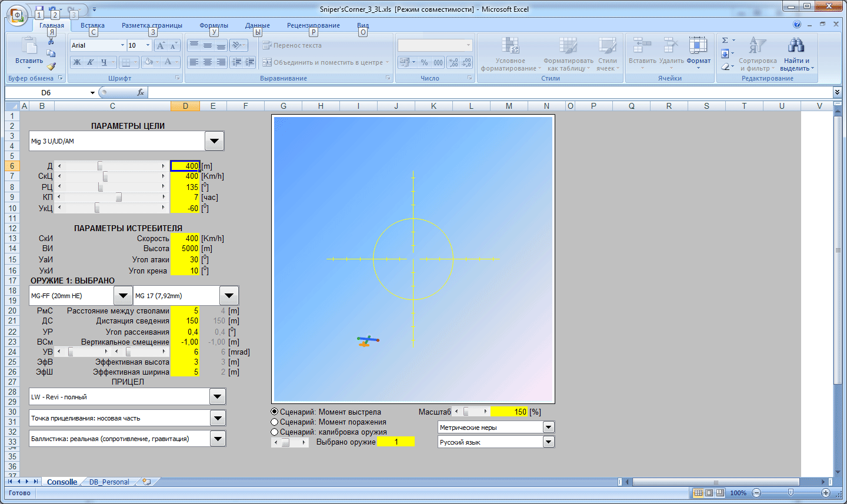The image size is (847, 504).
Task: Open the MG-FF (20mm HE) weapon dropdown
Action: point(122,296)
